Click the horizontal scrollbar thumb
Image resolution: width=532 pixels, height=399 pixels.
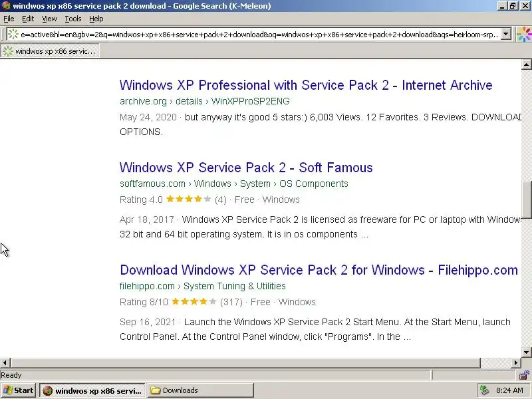(x=245, y=362)
